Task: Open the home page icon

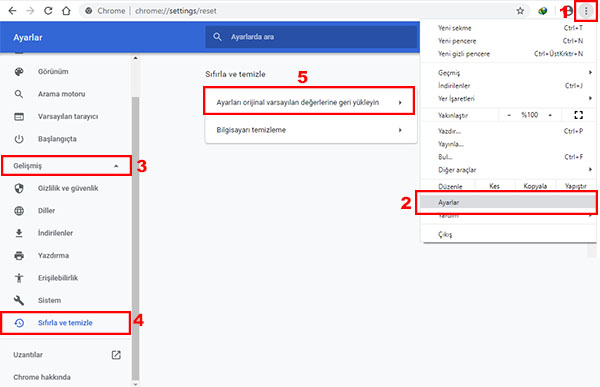Action: [x=66, y=11]
